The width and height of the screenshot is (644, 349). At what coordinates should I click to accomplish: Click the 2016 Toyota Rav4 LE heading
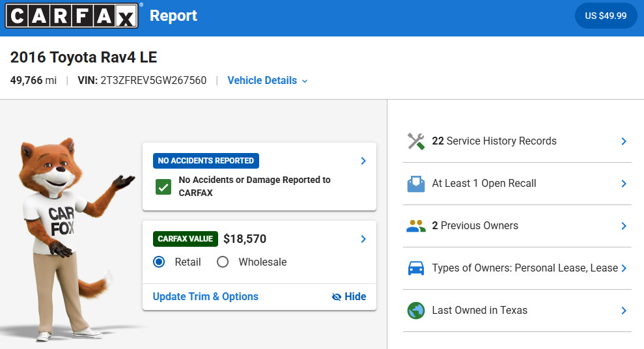83,57
